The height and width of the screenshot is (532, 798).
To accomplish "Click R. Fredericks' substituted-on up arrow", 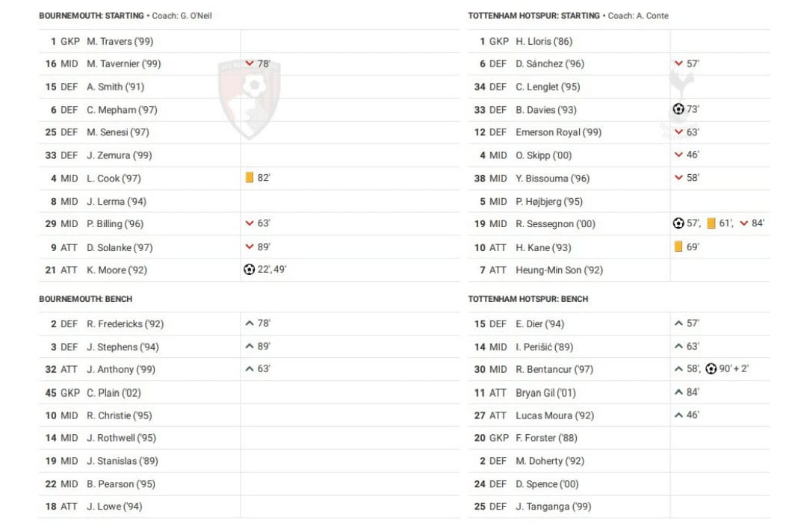I will pyautogui.click(x=250, y=324).
